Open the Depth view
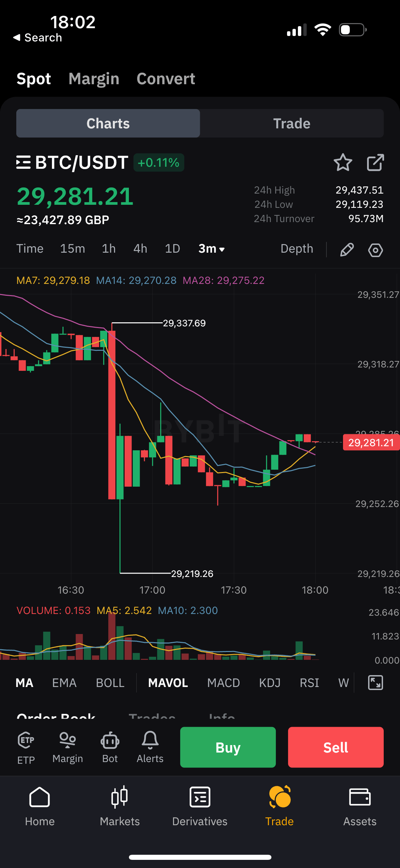This screenshot has width=400, height=868. point(297,249)
